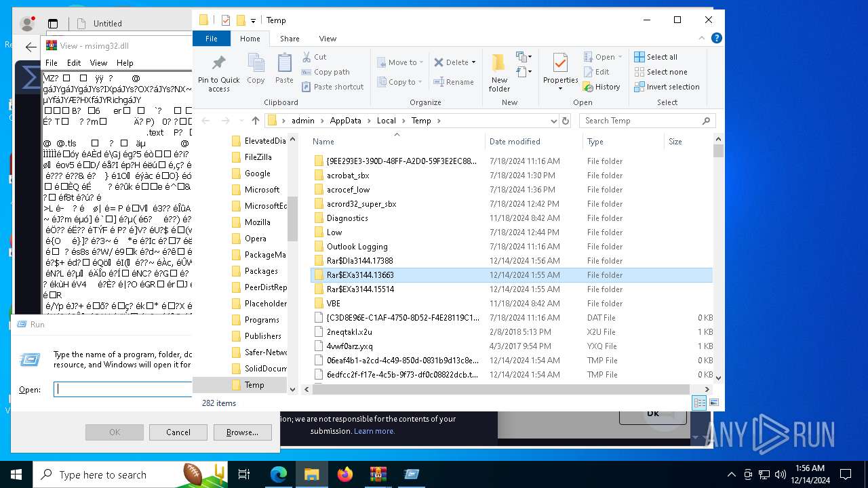
Task: Click Select all in the ribbon
Action: point(656,57)
